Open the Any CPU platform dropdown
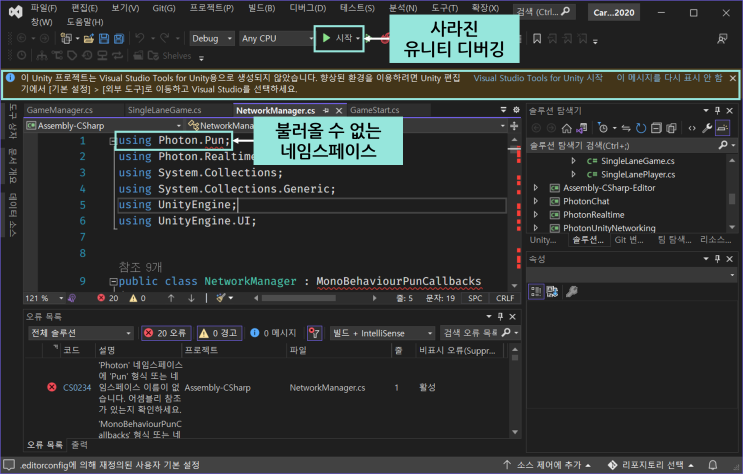This screenshot has height=474, width=743. point(277,38)
